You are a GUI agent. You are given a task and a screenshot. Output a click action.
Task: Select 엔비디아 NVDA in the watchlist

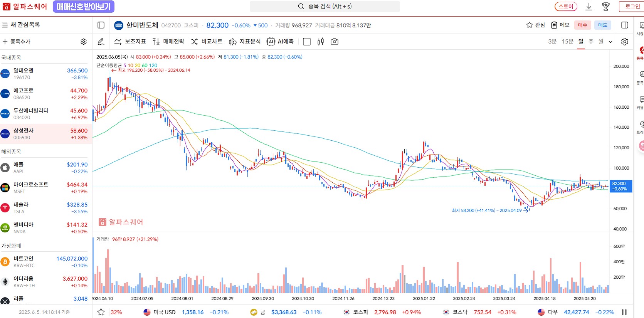click(x=45, y=228)
